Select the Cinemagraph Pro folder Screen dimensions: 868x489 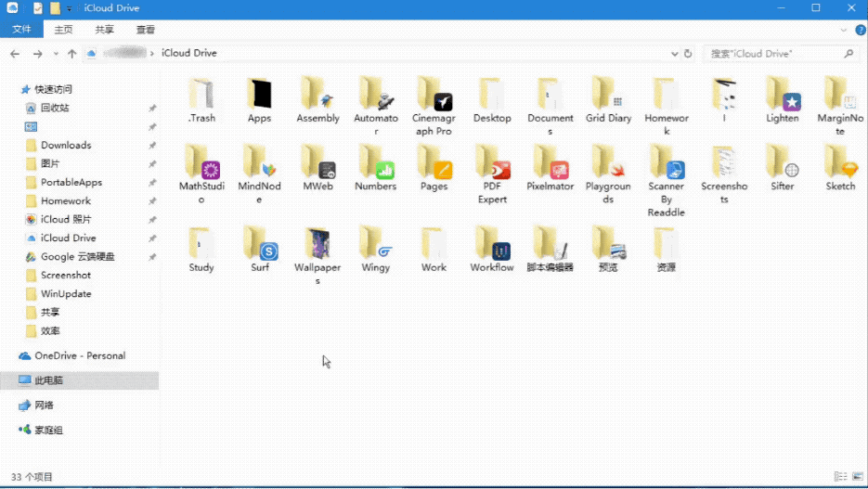[x=433, y=98]
